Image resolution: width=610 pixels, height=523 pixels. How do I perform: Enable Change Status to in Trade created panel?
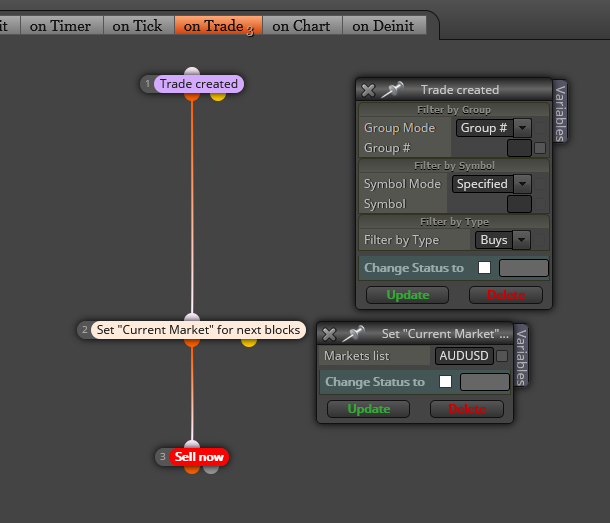(484, 268)
